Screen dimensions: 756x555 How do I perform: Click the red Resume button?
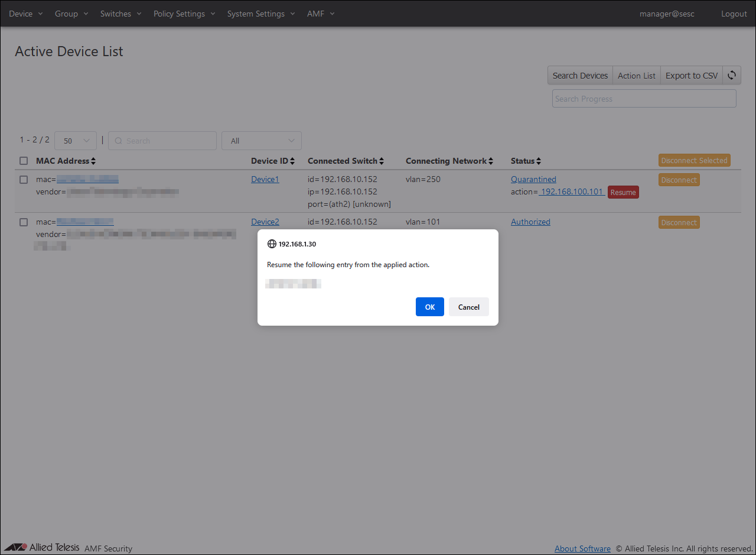point(623,193)
